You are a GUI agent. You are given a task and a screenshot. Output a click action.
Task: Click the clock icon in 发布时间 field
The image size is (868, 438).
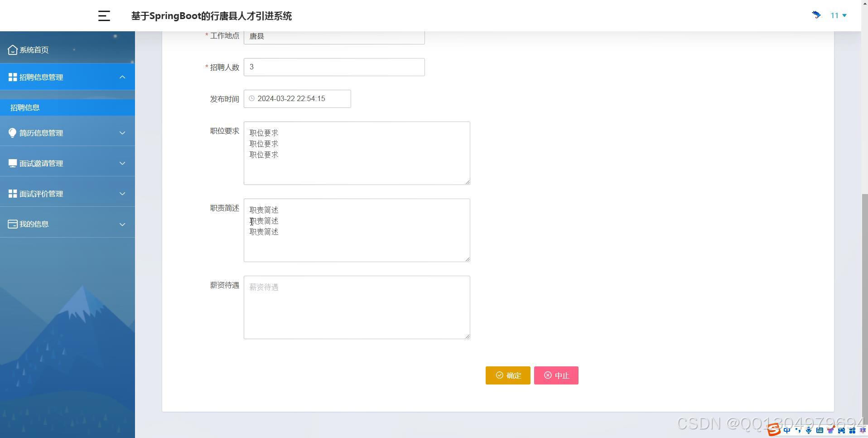(x=251, y=98)
